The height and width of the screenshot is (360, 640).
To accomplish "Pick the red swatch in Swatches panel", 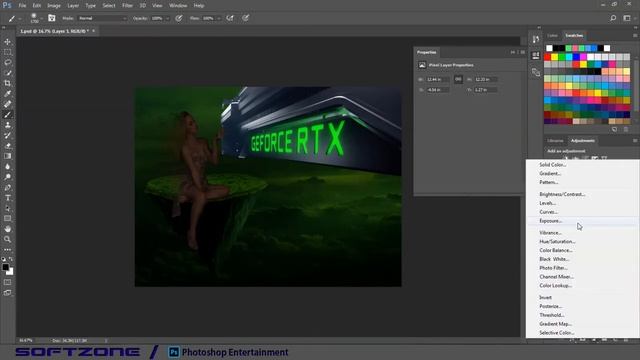I will (x=547, y=57).
